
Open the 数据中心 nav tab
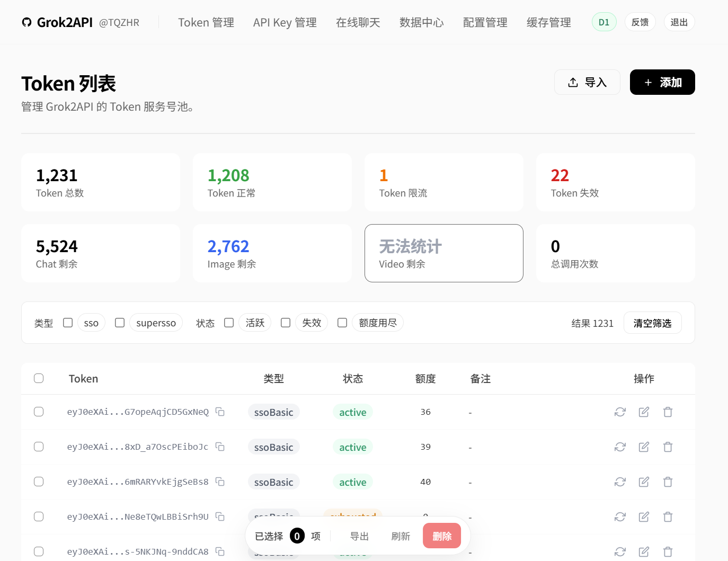[422, 22]
